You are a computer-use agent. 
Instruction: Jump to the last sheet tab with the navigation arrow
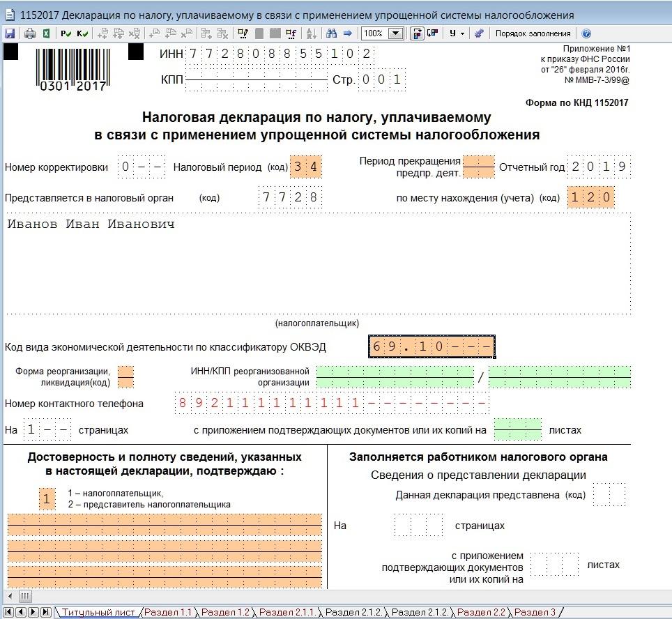[x=45, y=612]
